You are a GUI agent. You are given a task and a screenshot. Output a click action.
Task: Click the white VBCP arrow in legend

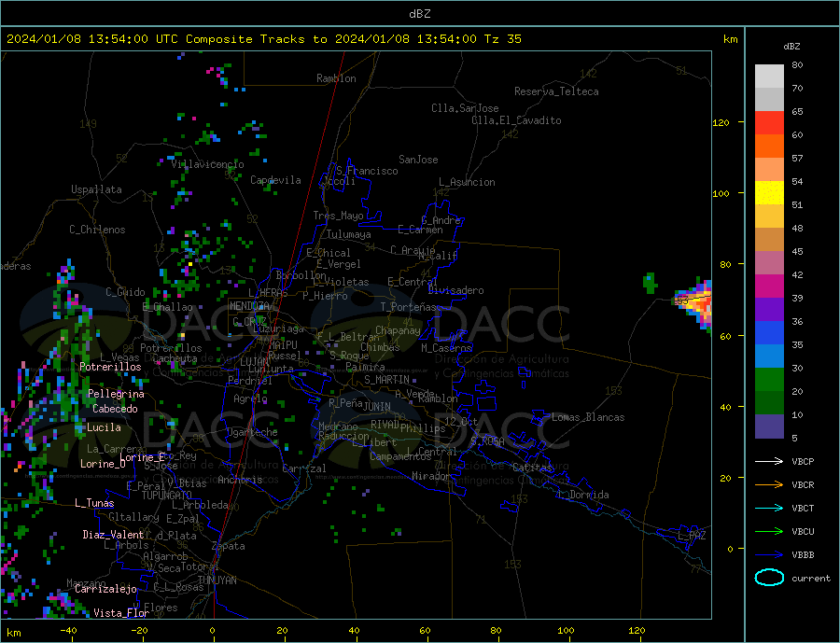tap(771, 461)
